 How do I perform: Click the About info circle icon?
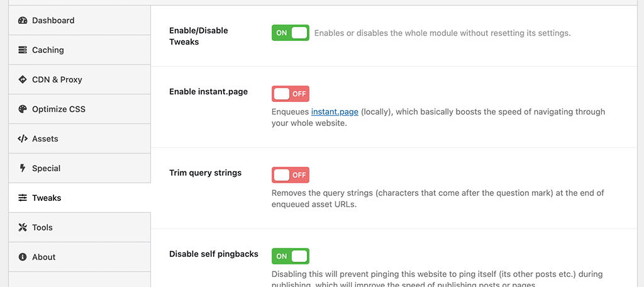tap(23, 257)
